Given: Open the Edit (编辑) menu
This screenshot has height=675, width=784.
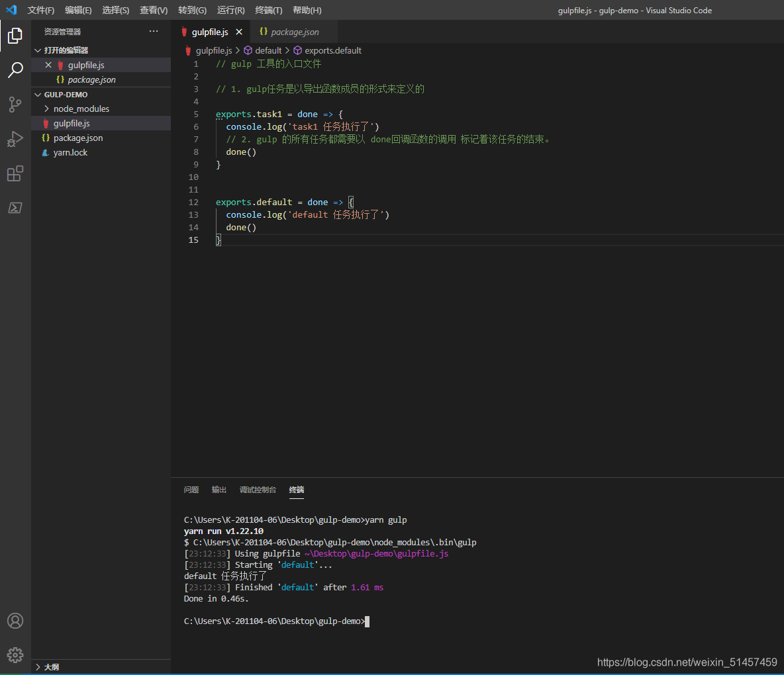Looking at the screenshot, I should click(x=78, y=10).
